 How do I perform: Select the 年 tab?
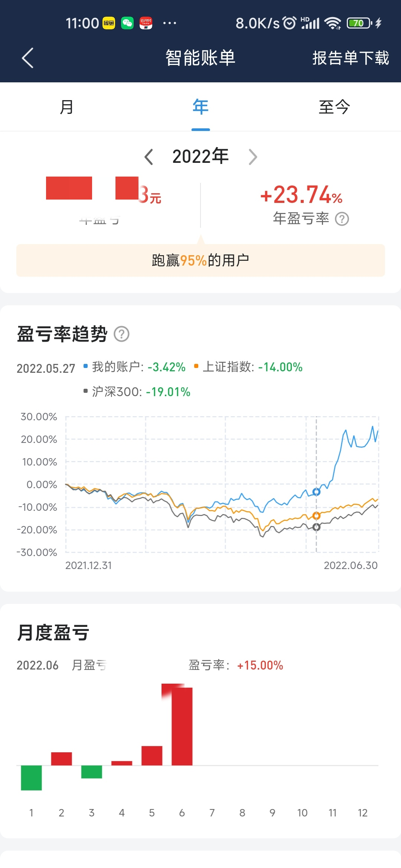coord(200,107)
